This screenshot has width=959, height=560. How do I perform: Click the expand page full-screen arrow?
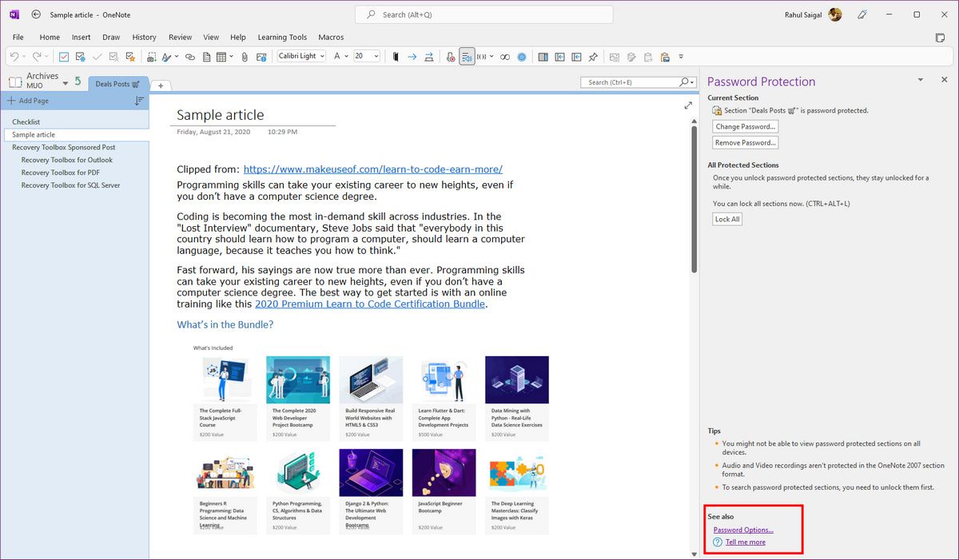pos(688,105)
